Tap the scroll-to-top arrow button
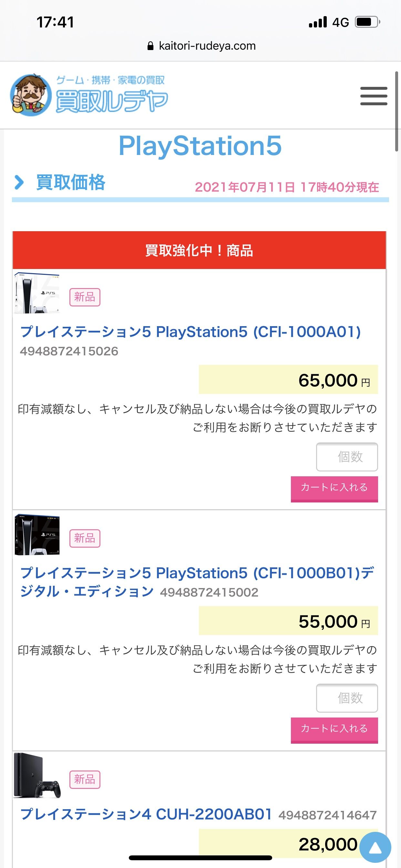 pyautogui.click(x=375, y=847)
